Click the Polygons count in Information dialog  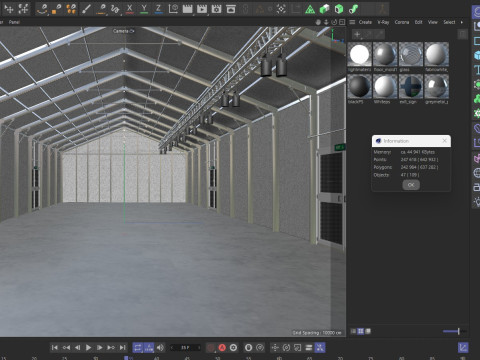419,167
